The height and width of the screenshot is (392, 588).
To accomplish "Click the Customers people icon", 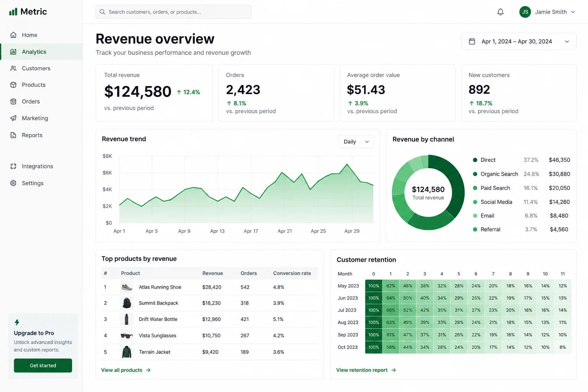I will tap(13, 68).
